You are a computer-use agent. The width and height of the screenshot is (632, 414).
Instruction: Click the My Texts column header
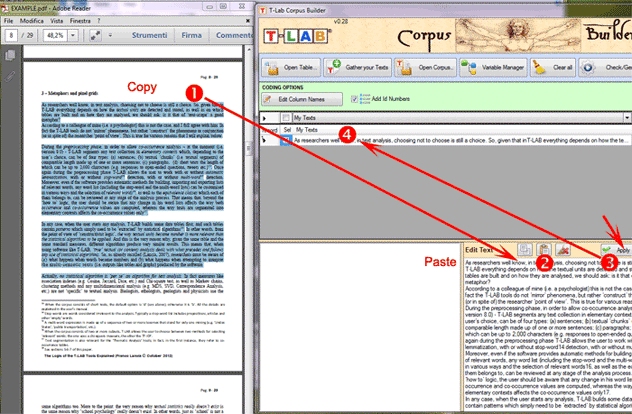(307, 130)
